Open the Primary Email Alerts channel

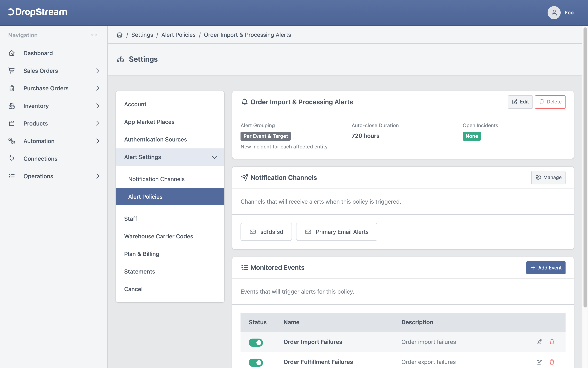tap(336, 232)
